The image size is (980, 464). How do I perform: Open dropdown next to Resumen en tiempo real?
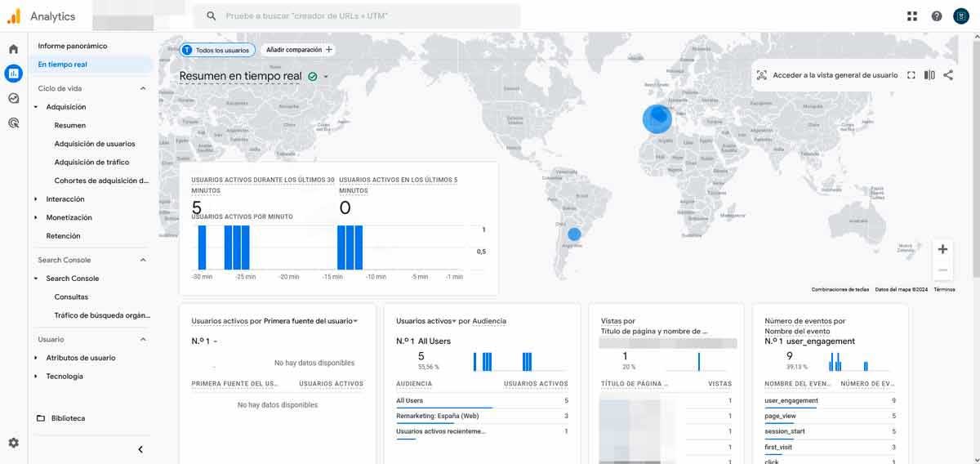(x=326, y=77)
